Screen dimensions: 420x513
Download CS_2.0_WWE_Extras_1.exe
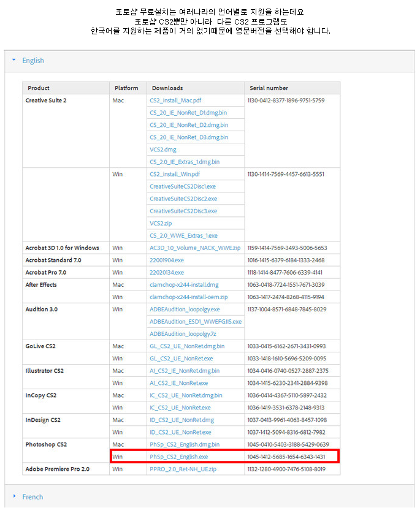[x=184, y=235]
